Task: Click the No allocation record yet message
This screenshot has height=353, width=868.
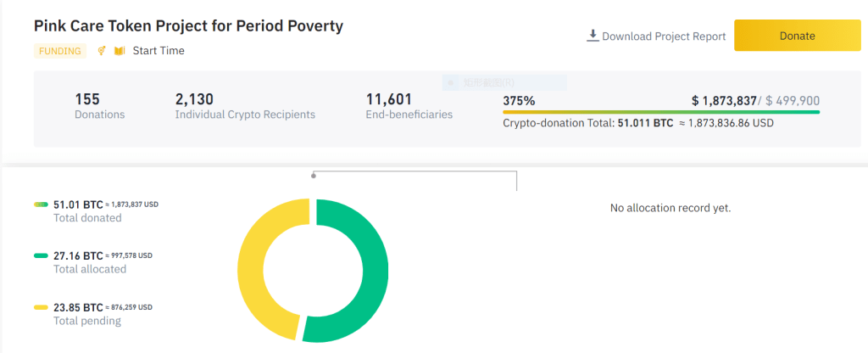Action: [670, 208]
